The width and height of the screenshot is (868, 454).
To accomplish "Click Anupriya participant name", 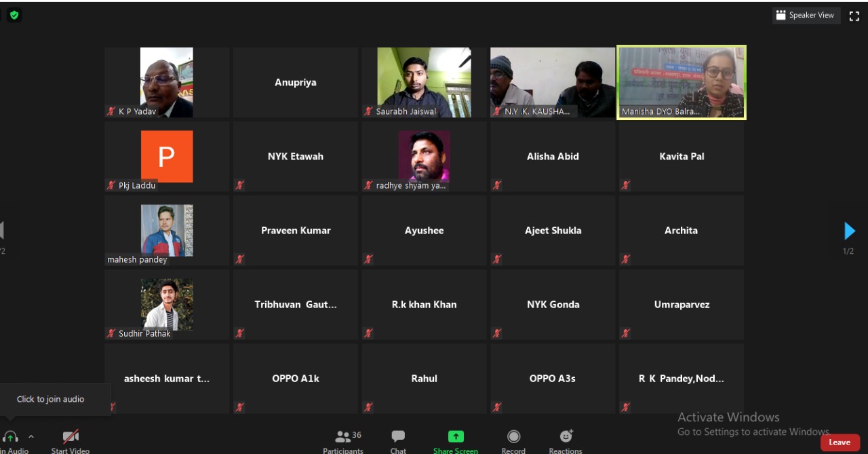I will pos(296,82).
